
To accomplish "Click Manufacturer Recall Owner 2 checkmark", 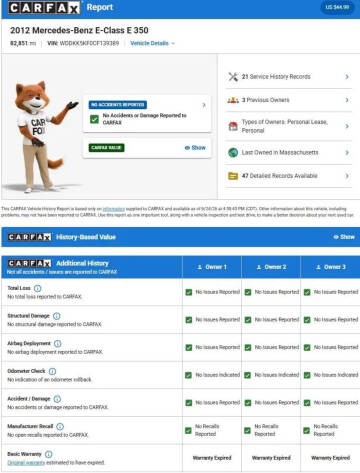I will point(247,431).
